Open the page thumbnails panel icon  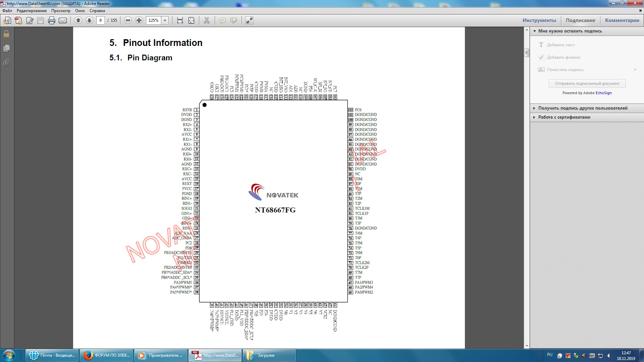coord(6,48)
